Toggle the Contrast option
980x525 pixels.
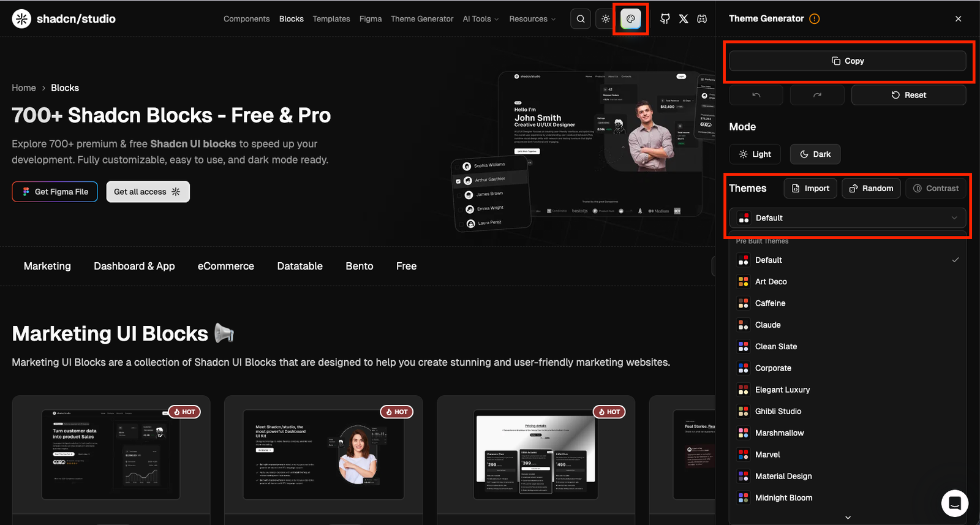tap(936, 189)
